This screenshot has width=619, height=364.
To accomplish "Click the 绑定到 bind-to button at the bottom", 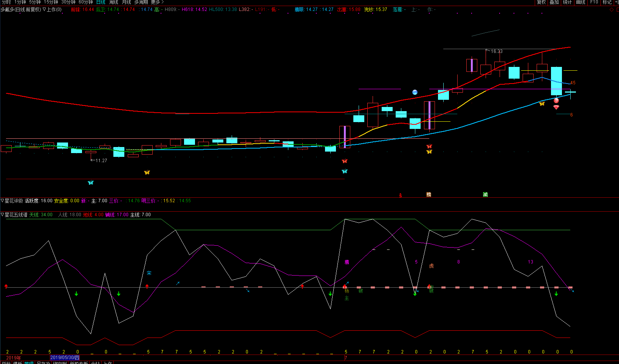I will coord(60,362).
